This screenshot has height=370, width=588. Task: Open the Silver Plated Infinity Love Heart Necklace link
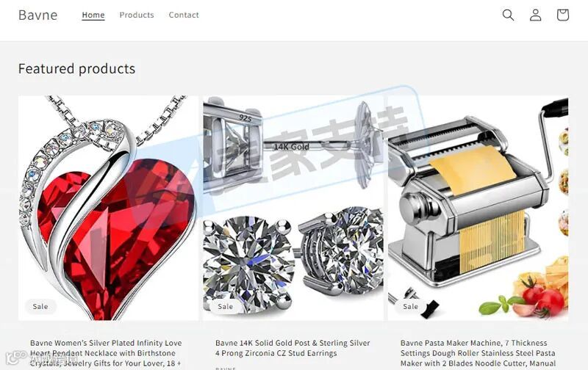pos(106,353)
